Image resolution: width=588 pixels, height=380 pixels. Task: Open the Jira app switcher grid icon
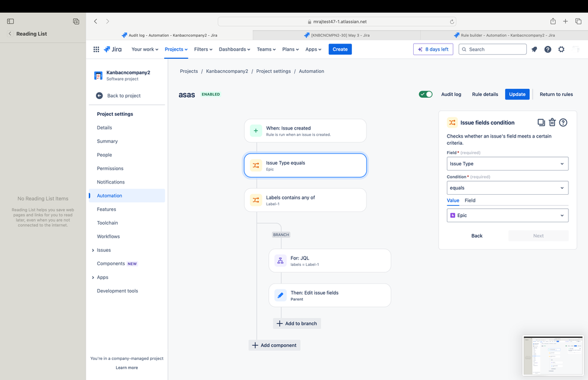[x=96, y=49]
